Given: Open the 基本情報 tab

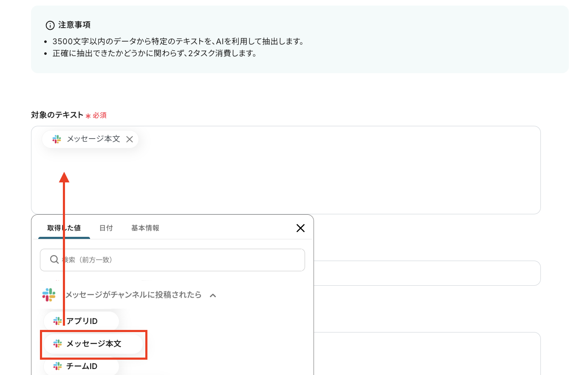Looking at the screenshot, I should click(145, 228).
